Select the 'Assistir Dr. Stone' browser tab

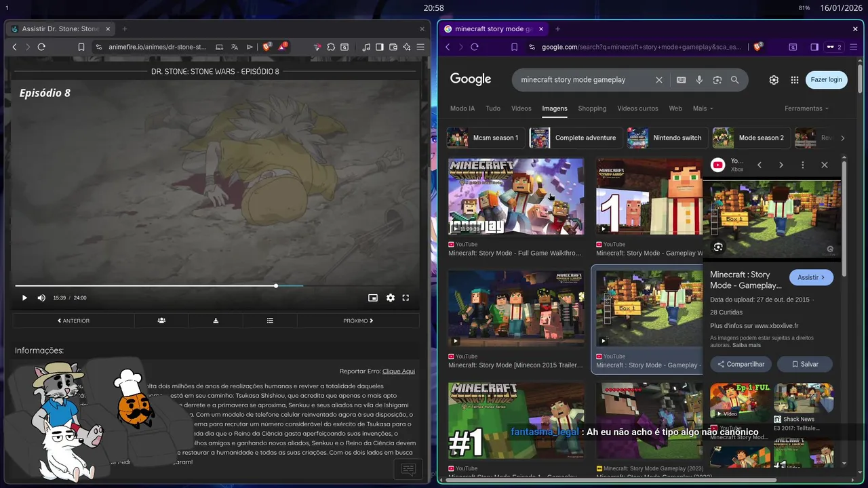point(60,29)
